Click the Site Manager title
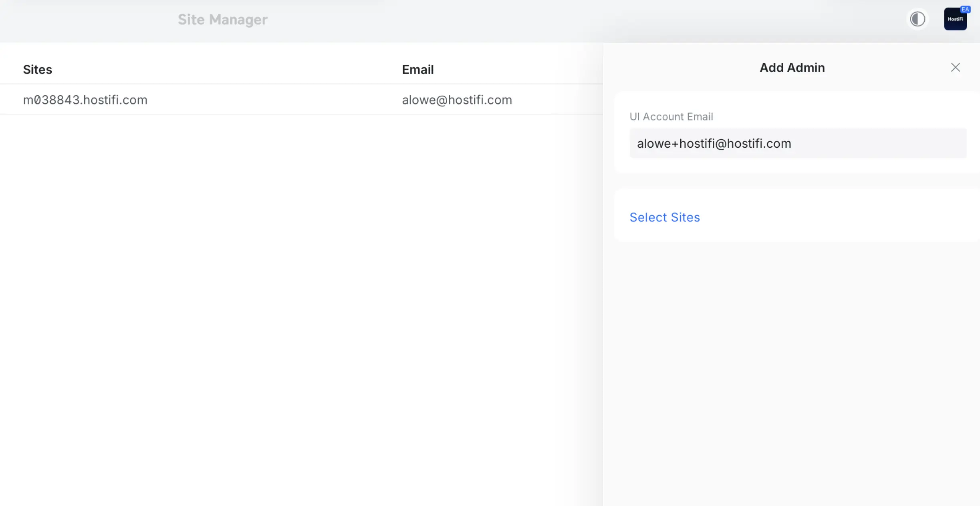Image resolution: width=980 pixels, height=506 pixels. click(222, 19)
